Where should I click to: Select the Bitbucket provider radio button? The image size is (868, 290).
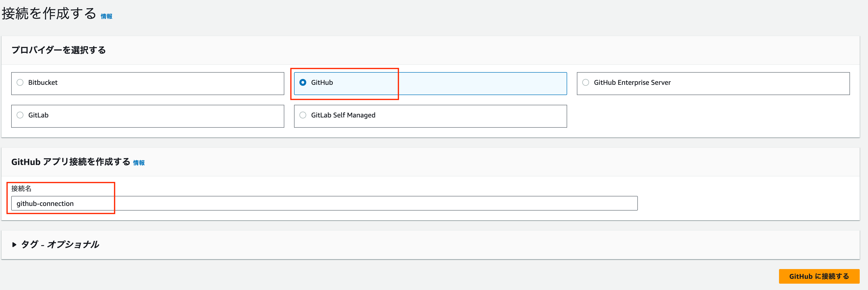20,83
